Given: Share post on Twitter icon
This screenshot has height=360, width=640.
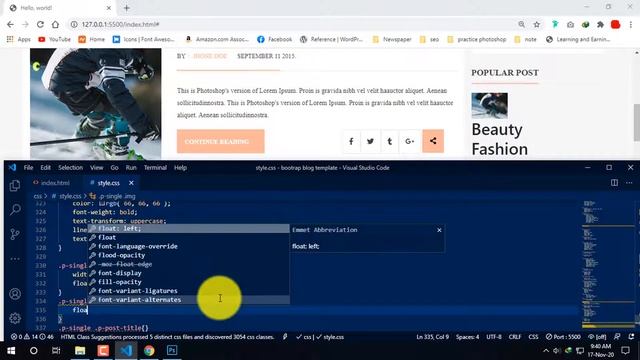Looking at the screenshot, I should 370,141.
